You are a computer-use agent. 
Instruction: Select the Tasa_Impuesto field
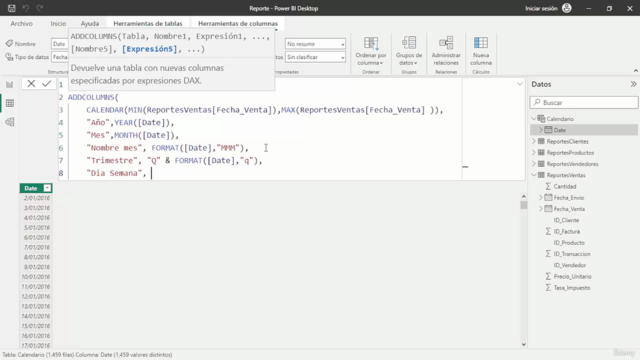pyautogui.click(x=572, y=288)
